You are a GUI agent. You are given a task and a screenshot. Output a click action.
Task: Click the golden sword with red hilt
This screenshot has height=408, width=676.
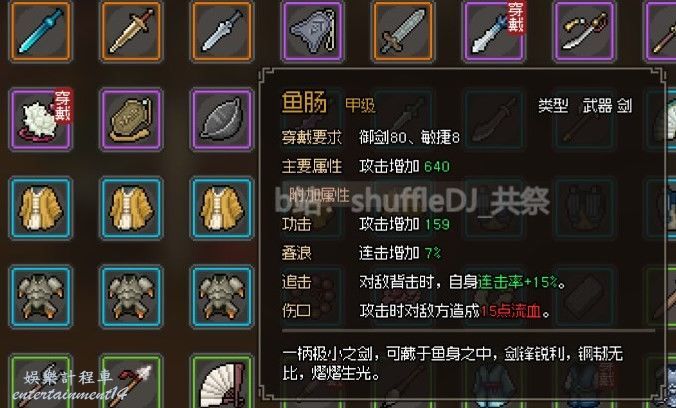131,31
